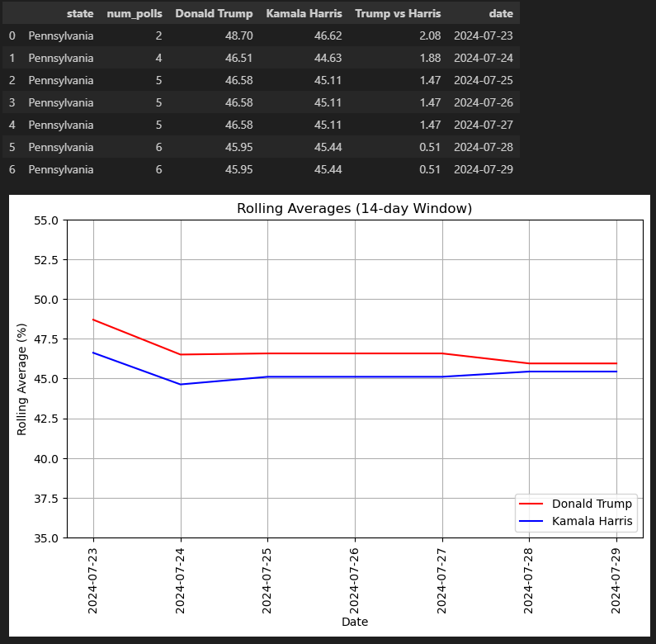Click date cell 2024-07-23 in table
The height and width of the screenshot is (644, 656).
[484, 36]
